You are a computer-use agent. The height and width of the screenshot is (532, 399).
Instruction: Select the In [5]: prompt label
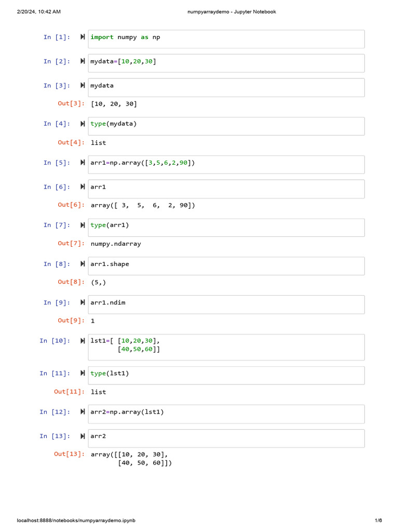(57, 163)
